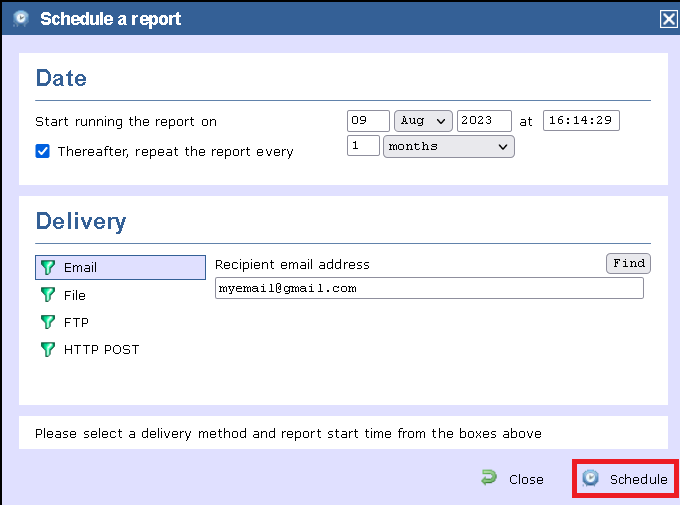680x505 pixels.
Task: Click the Schedule clock icon in the title bar
Action: [x=20, y=19]
